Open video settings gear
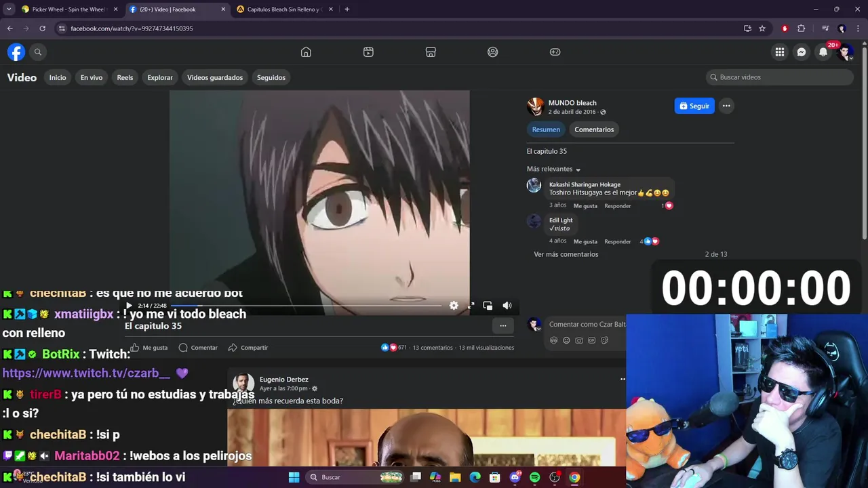 [x=454, y=306]
